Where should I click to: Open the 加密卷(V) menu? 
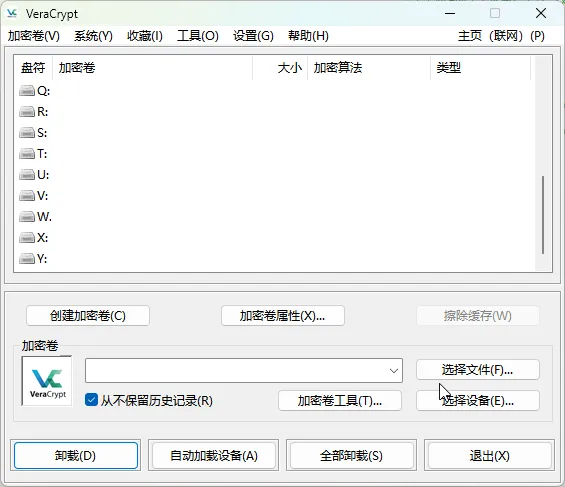34,36
